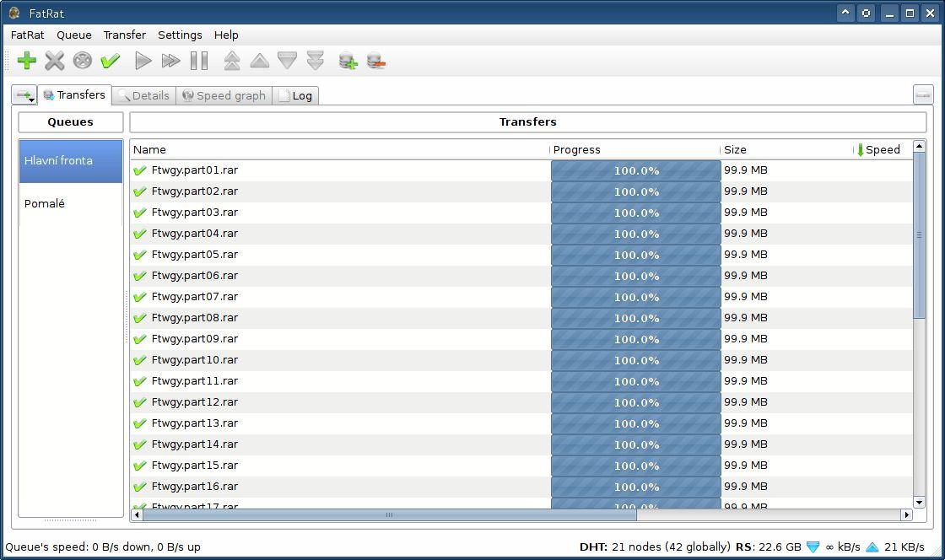Click the Move to bottom double-down icon
The height and width of the screenshot is (560, 945).
[316, 60]
